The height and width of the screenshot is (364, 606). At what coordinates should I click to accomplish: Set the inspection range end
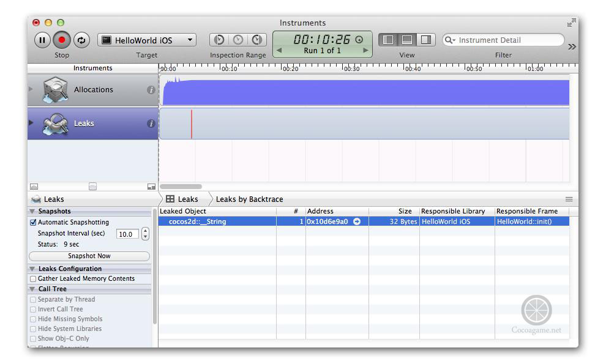pos(257,40)
